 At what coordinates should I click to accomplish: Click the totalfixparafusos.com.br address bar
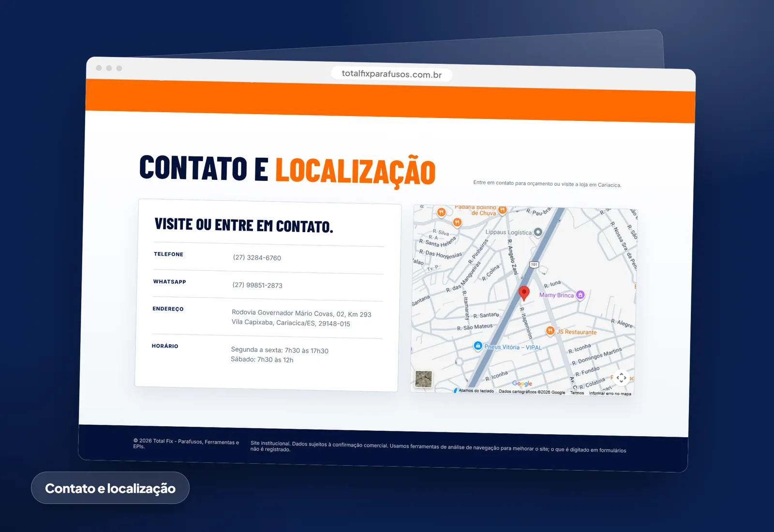click(392, 74)
